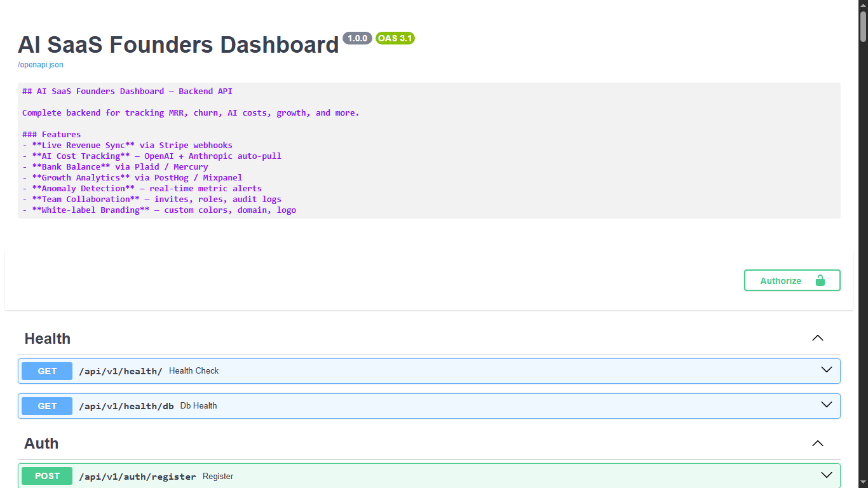Click the "Health Check" summary text

pyautogui.click(x=194, y=371)
